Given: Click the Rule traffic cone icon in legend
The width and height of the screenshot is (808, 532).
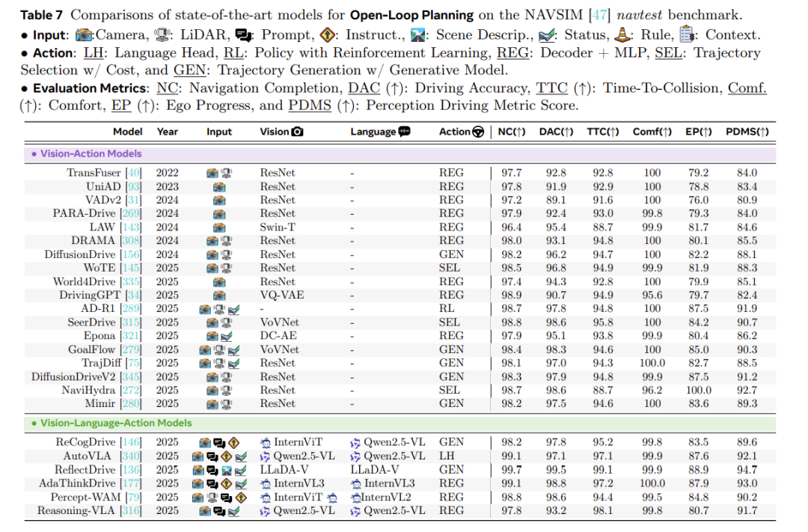Looking at the screenshot, I should click(620, 34).
